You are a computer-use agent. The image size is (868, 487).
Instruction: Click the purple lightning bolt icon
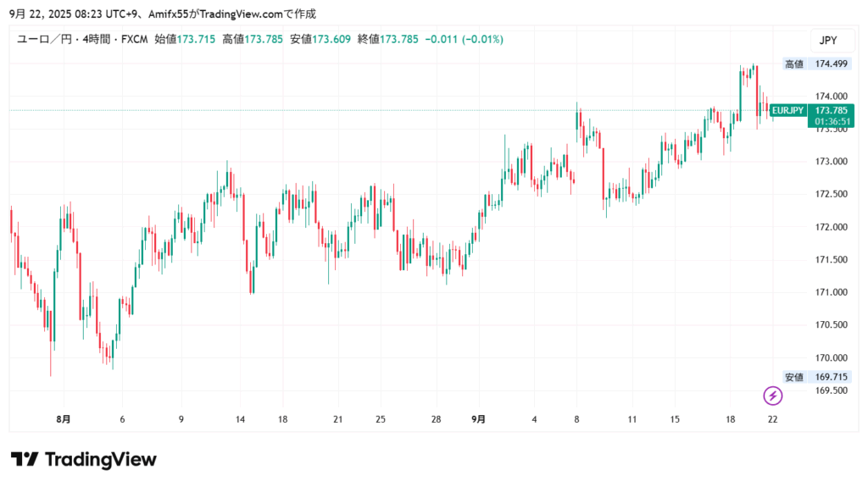point(772,396)
